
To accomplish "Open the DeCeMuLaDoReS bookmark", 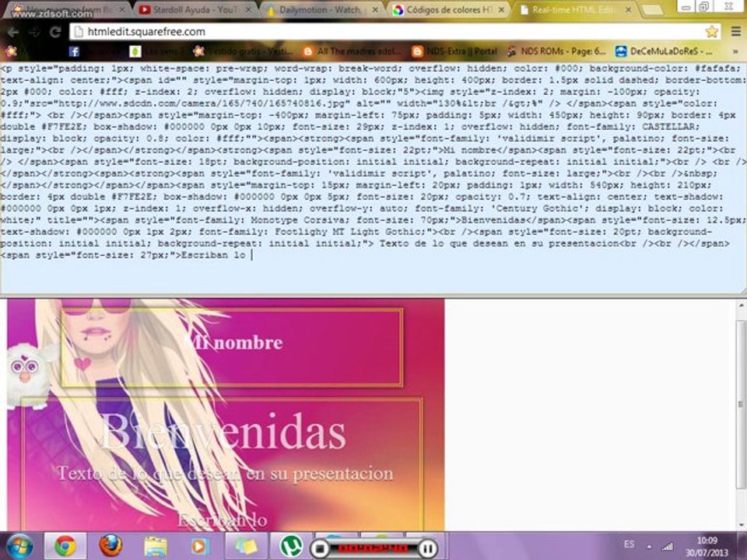I will pos(664,51).
